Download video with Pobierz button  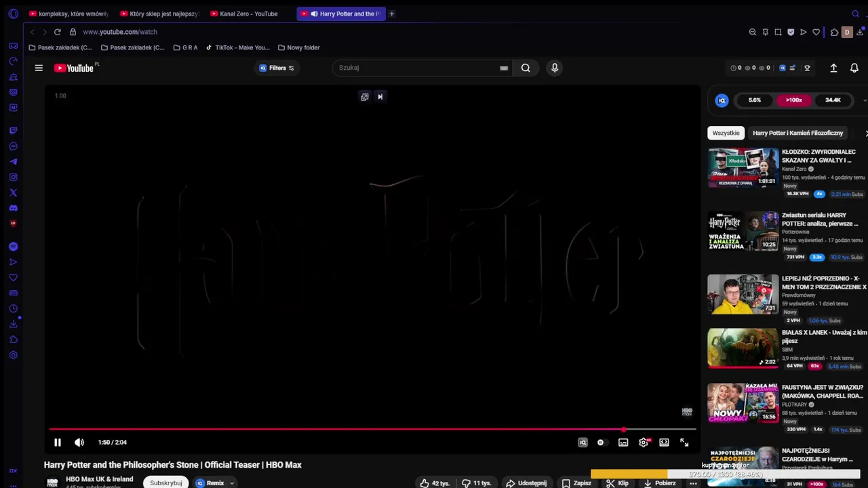point(660,483)
